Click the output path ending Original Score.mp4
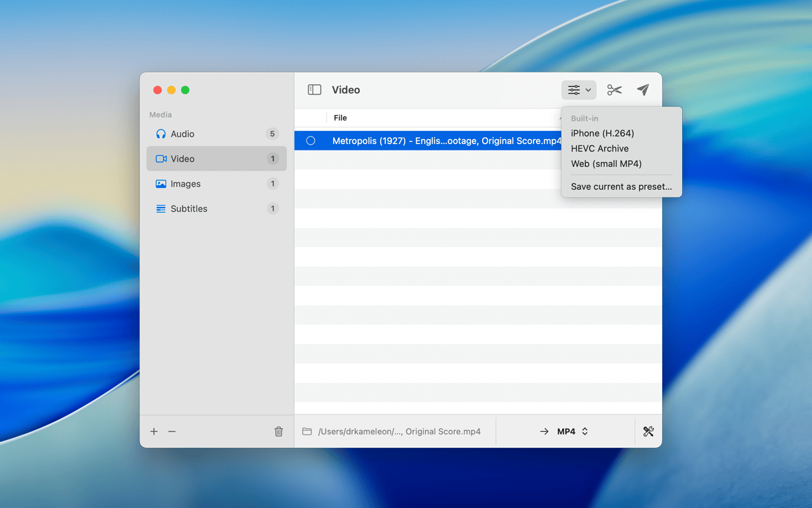The image size is (812, 508). (400, 432)
